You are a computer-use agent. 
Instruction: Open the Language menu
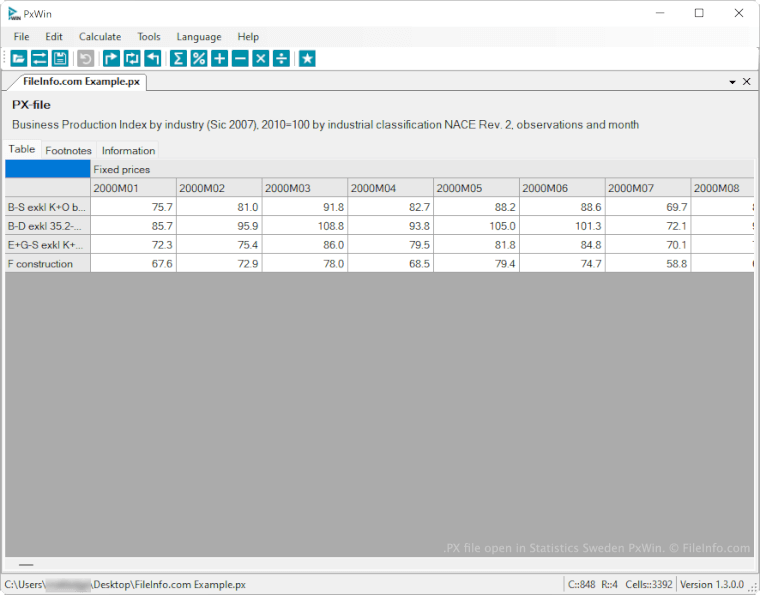(199, 37)
